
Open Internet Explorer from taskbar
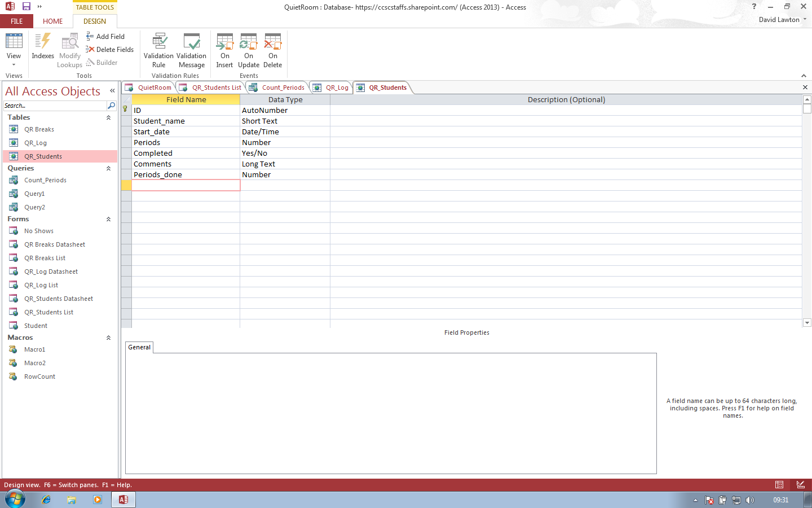point(46,500)
